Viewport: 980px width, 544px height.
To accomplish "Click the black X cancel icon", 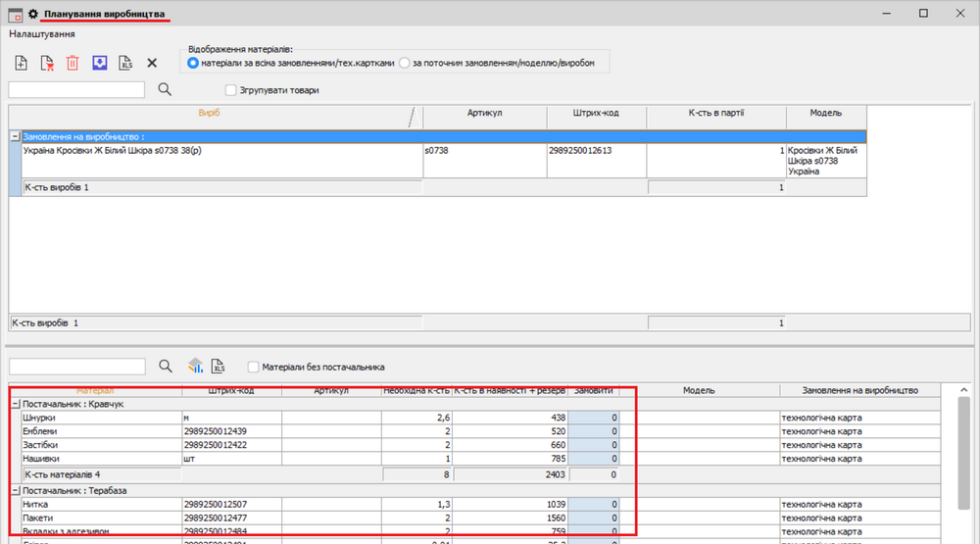I will coord(152,63).
